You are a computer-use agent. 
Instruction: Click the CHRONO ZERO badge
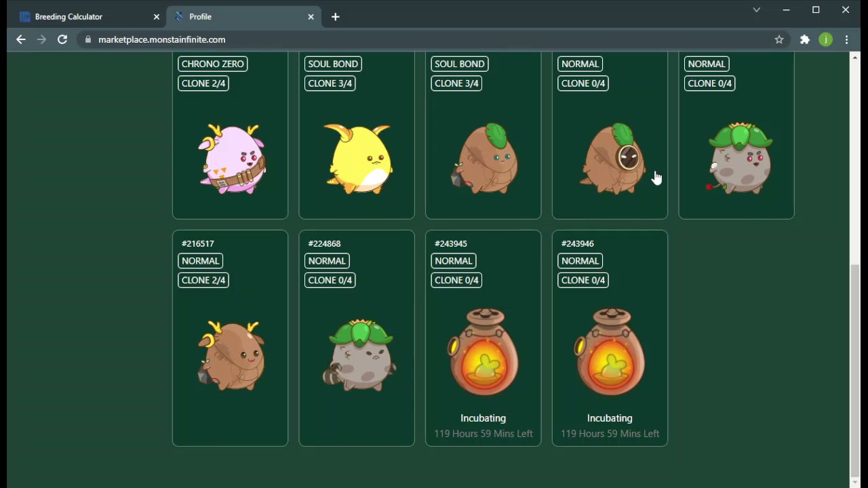click(213, 64)
